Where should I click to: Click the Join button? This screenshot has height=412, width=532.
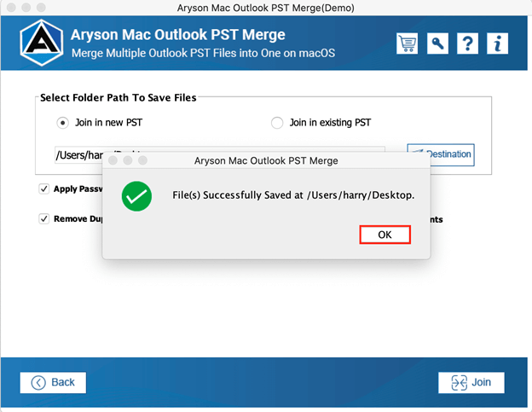click(471, 382)
